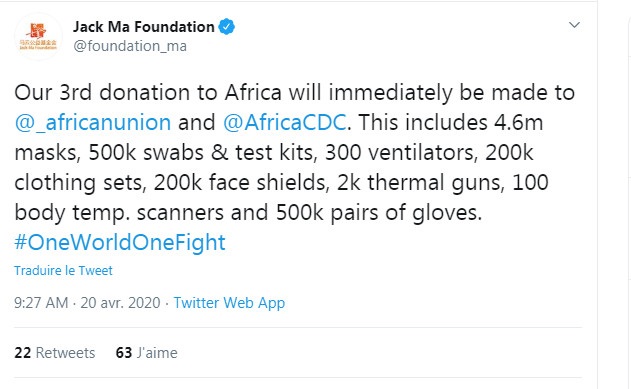Open the #OneWorldOneFight hashtag
The width and height of the screenshot is (631, 389).
pyautogui.click(x=120, y=242)
